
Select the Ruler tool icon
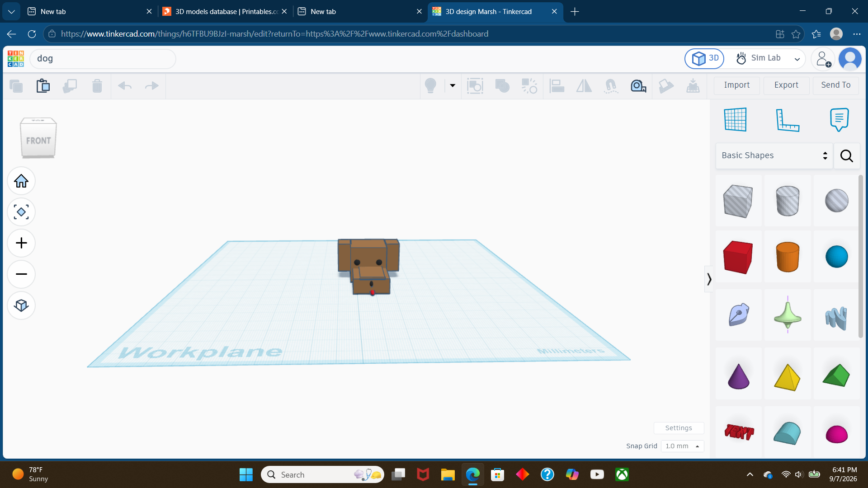tap(787, 120)
